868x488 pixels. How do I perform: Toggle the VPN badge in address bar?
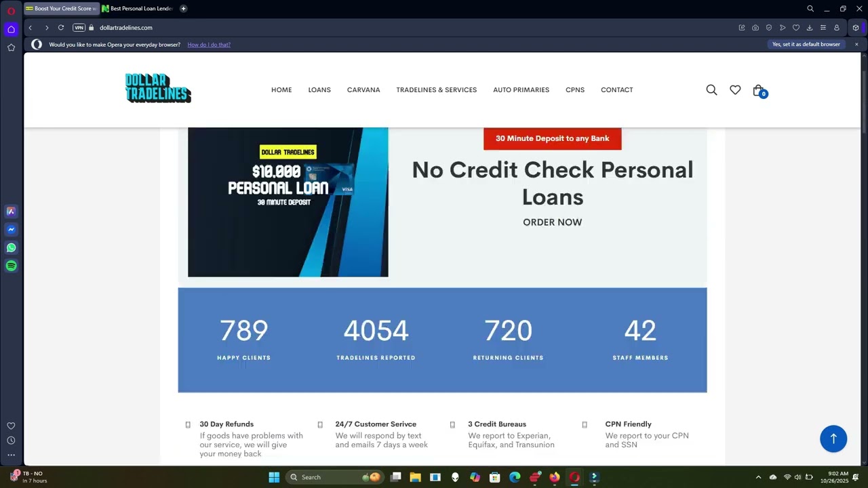point(79,28)
